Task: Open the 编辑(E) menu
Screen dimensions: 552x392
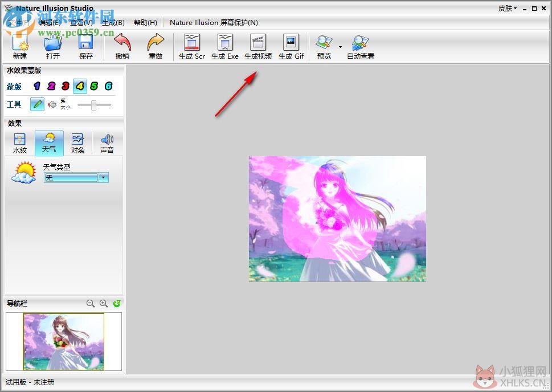Action: point(50,23)
